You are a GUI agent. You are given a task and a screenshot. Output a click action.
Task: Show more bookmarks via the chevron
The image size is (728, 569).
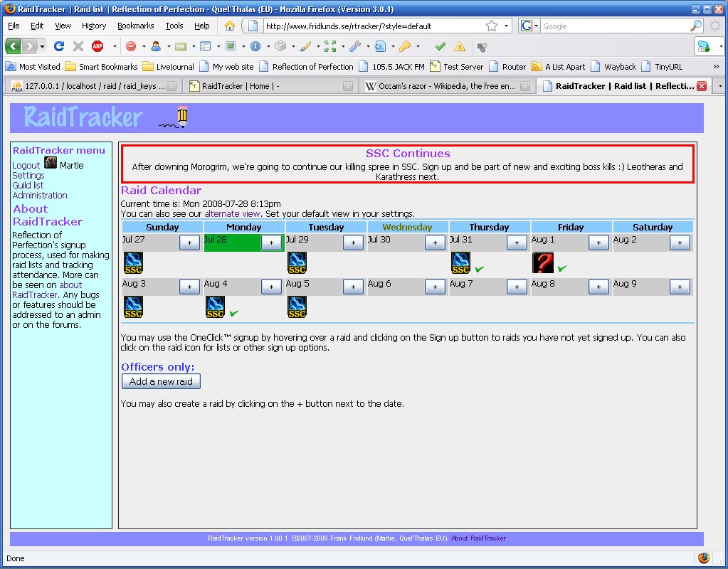tap(715, 66)
